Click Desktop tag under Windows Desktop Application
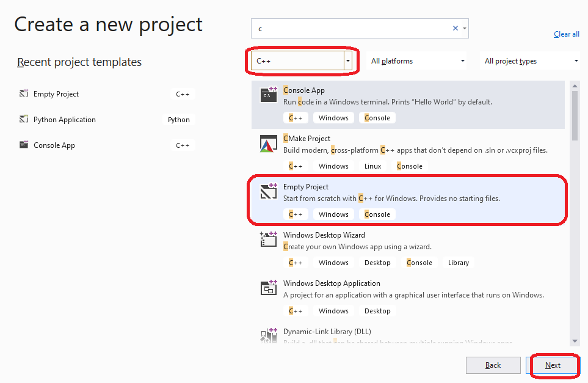 (377, 311)
